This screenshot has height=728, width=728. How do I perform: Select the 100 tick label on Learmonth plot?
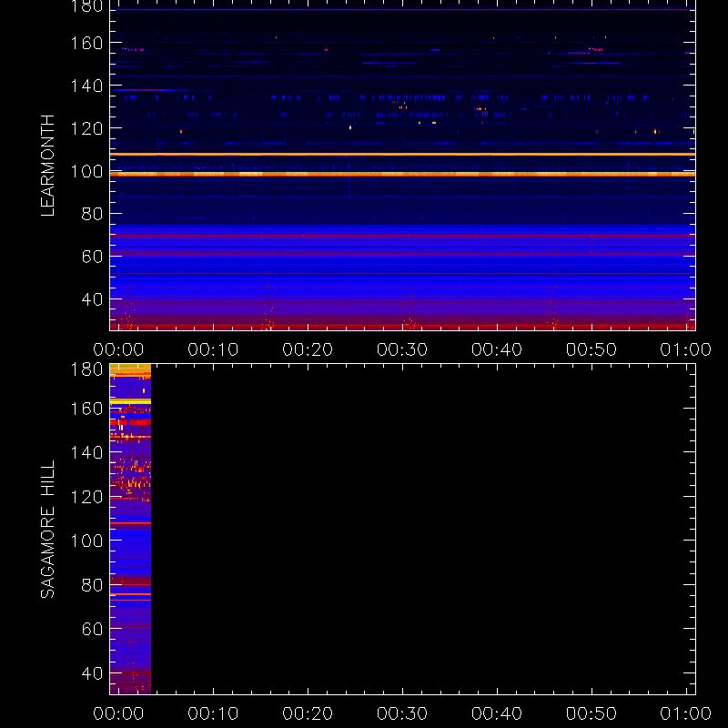[x=86, y=171]
